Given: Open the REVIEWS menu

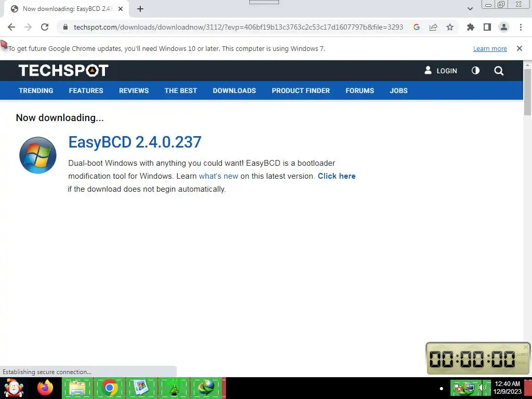Looking at the screenshot, I should click(x=134, y=90).
